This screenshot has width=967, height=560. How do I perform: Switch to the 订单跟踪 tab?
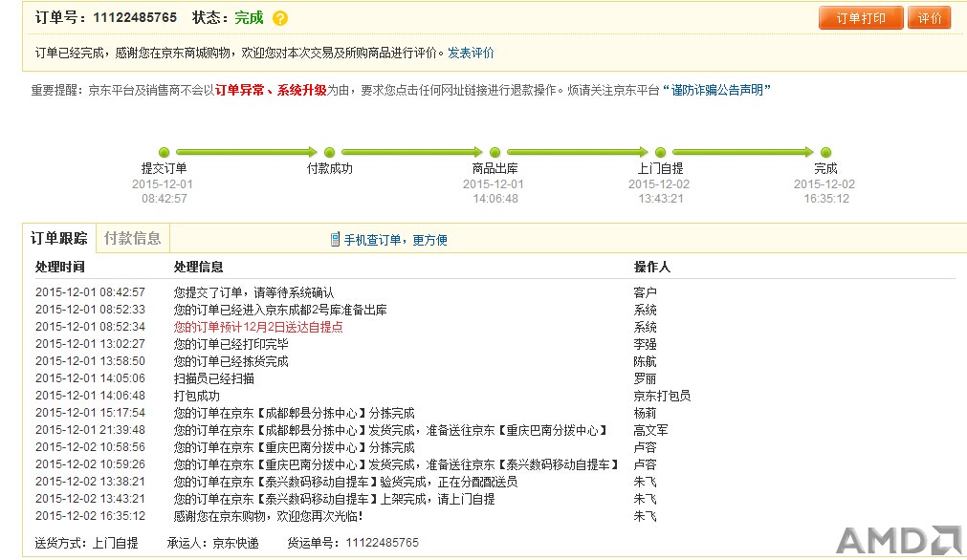pos(59,238)
